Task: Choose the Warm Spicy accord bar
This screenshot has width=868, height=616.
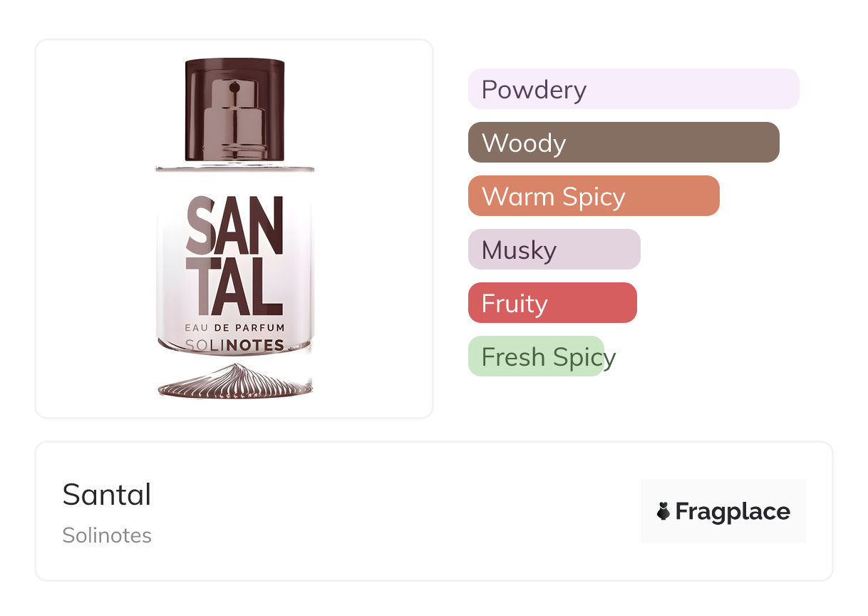Action: (593, 196)
